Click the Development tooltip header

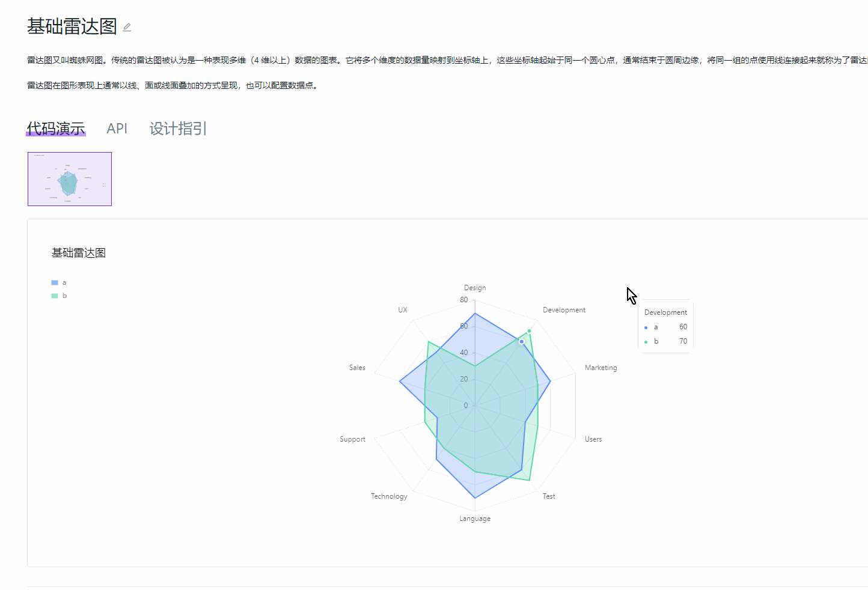(665, 312)
